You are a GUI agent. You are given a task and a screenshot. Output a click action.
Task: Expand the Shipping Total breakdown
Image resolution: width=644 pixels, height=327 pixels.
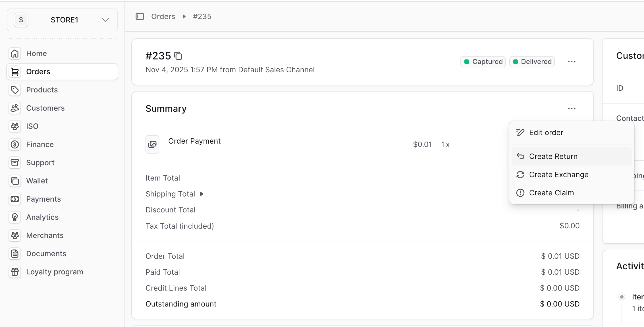(x=202, y=194)
